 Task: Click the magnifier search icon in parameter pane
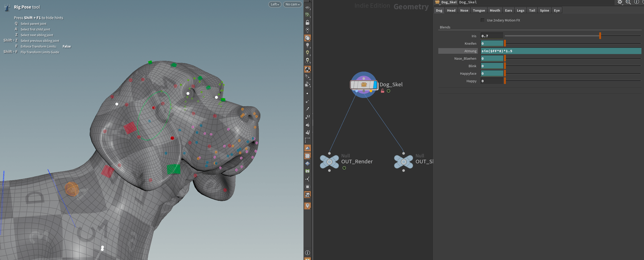[x=628, y=2]
